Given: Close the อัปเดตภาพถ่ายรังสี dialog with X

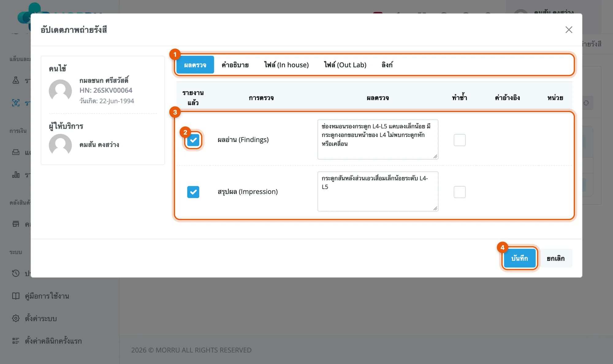Looking at the screenshot, I should pyautogui.click(x=569, y=30).
